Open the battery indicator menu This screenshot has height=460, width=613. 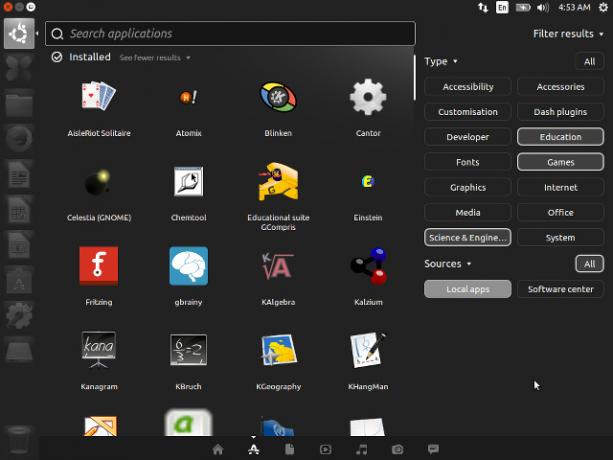coord(523,7)
